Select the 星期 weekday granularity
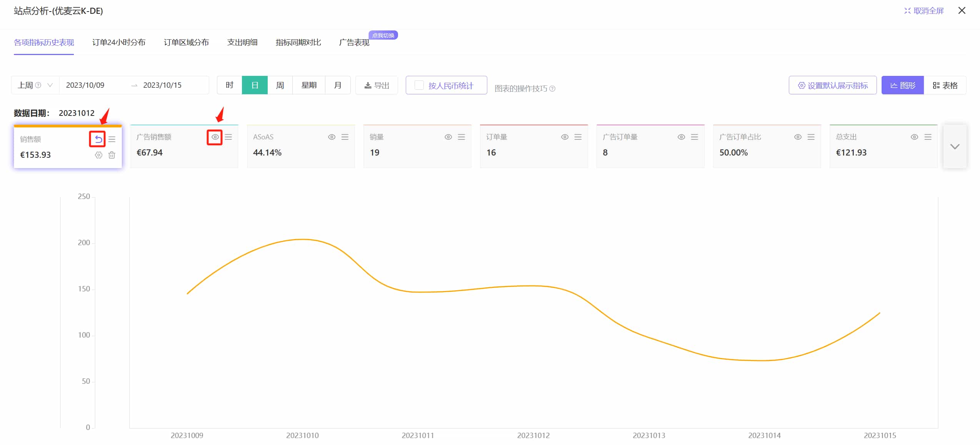The image size is (980, 445). pyautogui.click(x=309, y=85)
